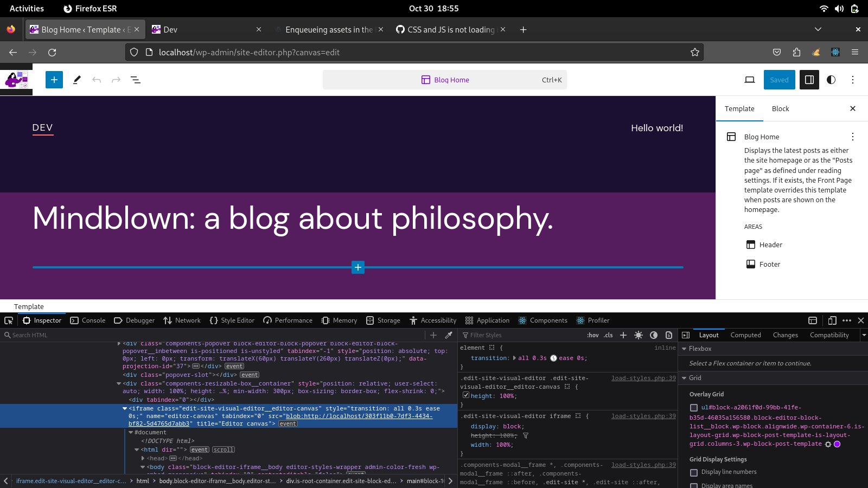Click the undo arrow in the editor toolbar

[x=97, y=80]
